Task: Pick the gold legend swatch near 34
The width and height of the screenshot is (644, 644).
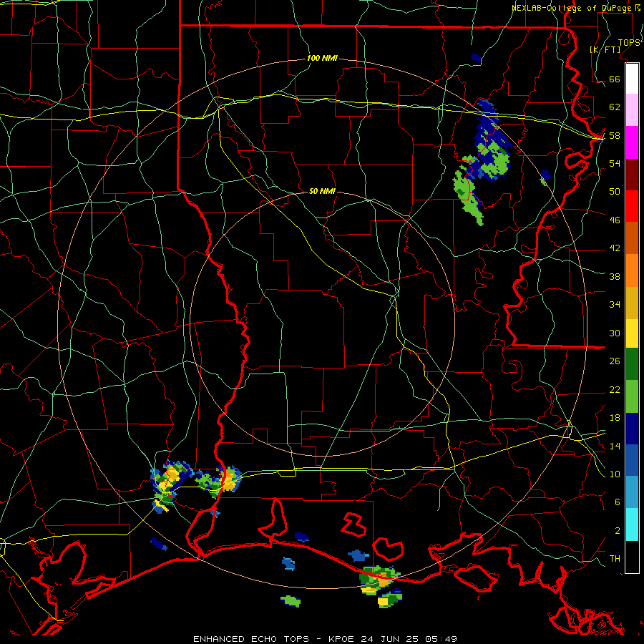Action: pyautogui.click(x=632, y=303)
